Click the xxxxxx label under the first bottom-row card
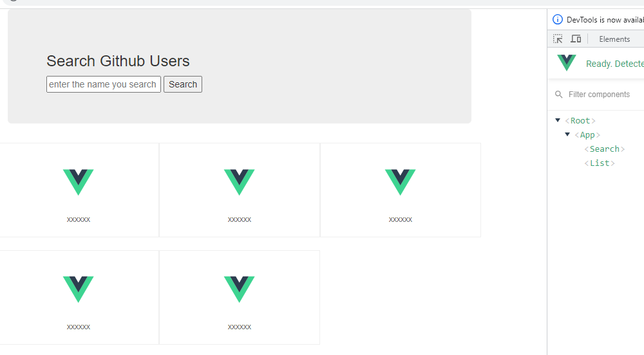 [x=79, y=327]
